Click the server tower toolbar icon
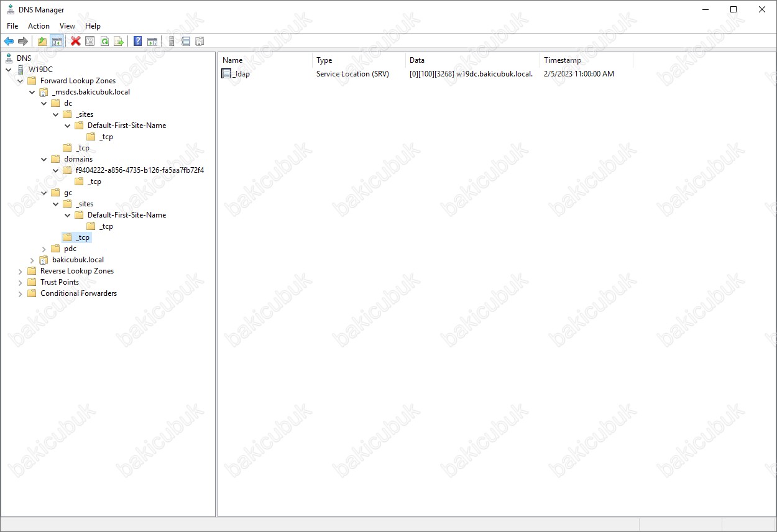777x532 pixels. 172,42
